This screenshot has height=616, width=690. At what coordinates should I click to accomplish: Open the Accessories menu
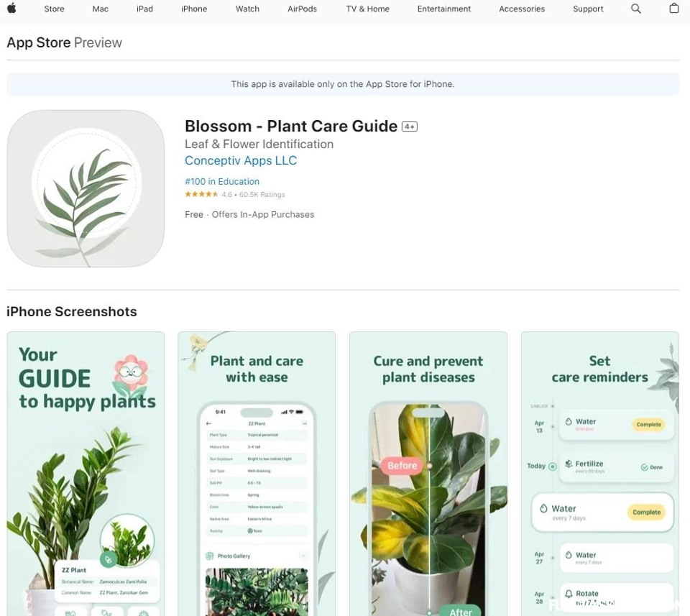[522, 9]
